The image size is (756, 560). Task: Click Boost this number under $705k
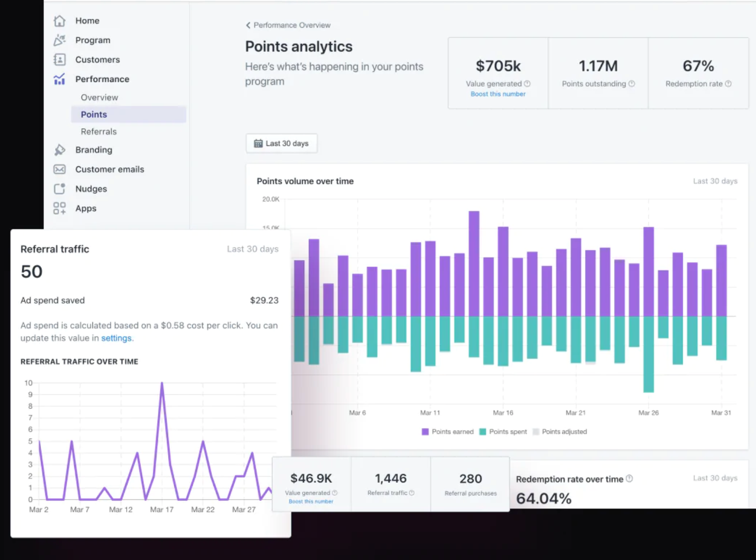coord(498,94)
